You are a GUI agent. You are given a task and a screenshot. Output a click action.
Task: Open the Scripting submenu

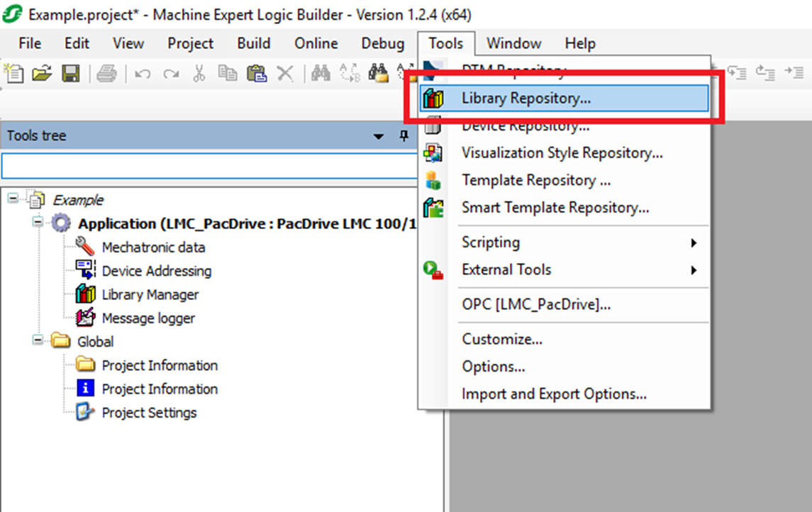pyautogui.click(x=491, y=242)
